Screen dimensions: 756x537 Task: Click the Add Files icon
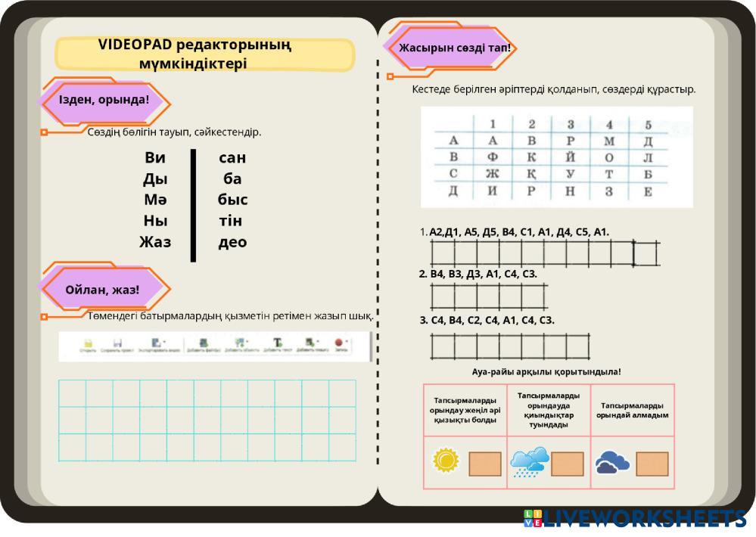[x=204, y=343]
